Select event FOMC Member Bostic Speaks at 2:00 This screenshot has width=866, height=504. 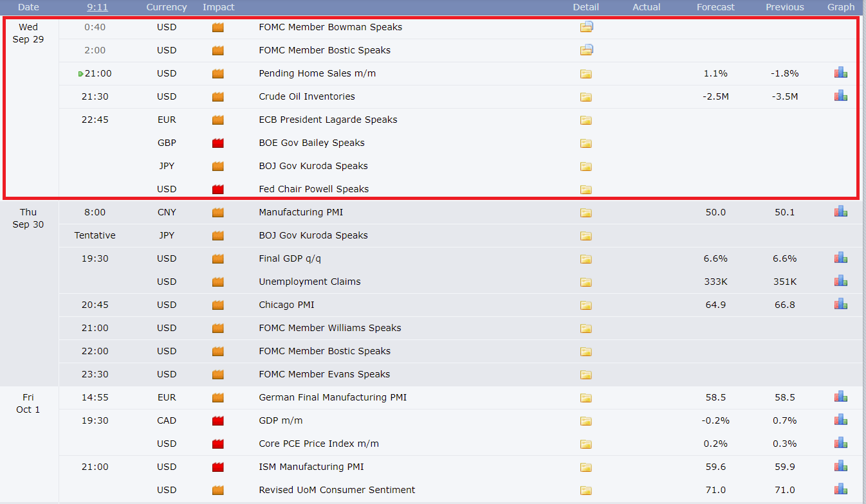point(324,50)
